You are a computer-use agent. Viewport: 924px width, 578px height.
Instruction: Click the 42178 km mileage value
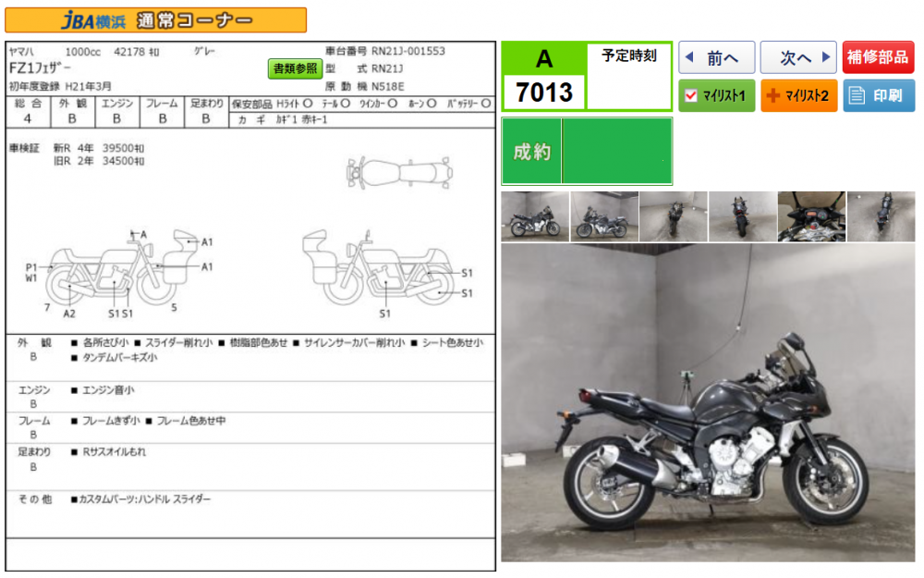pos(136,52)
